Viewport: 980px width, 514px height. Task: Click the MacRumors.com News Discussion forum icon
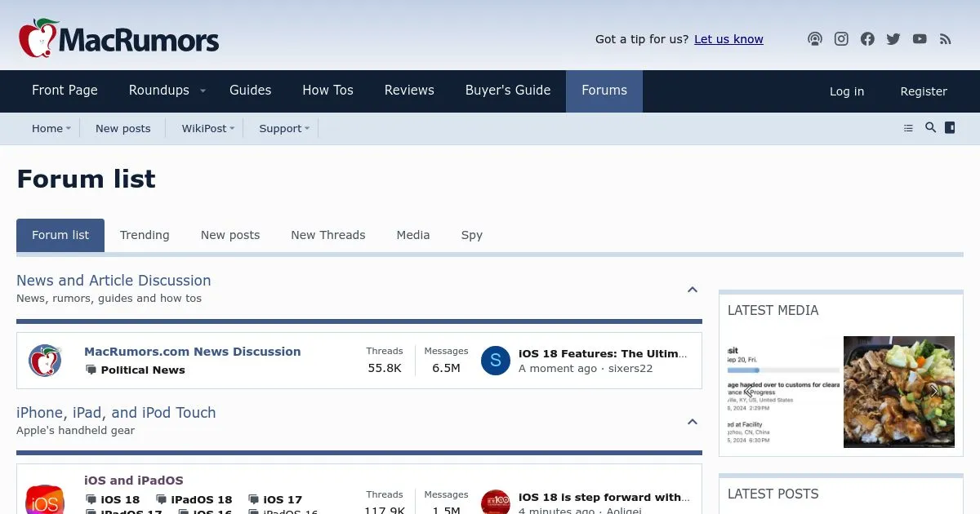point(45,361)
